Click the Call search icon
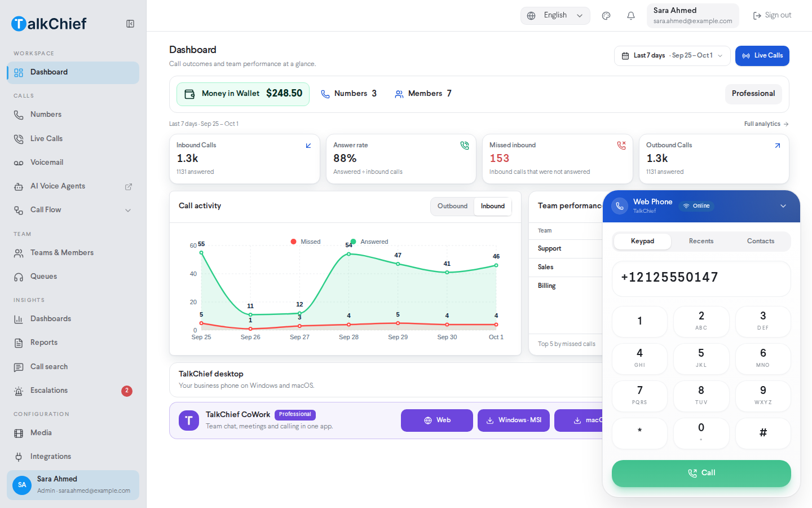 tap(19, 367)
